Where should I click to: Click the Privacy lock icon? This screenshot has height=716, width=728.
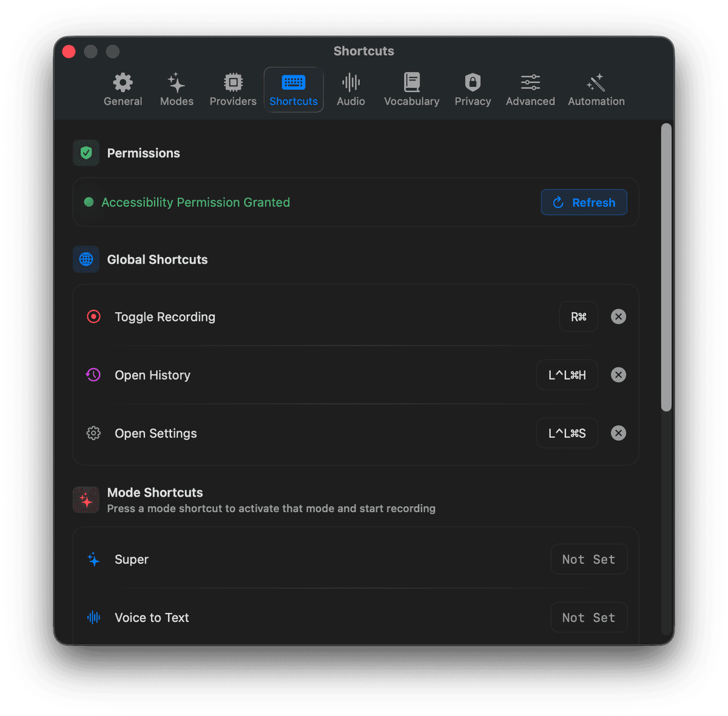tap(473, 82)
